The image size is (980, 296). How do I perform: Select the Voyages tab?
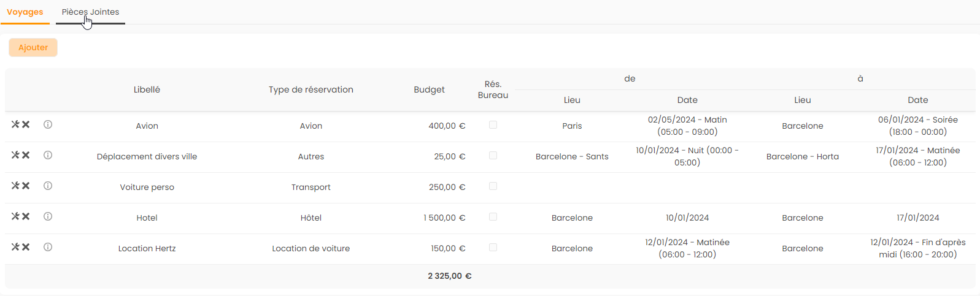[25, 12]
